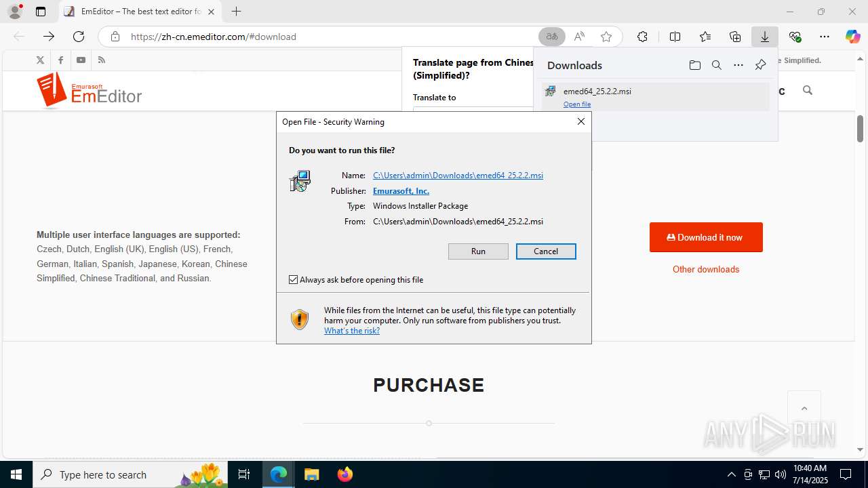The image size is (868, 488).
Task: Close the EmEditor browser tab
Action: pos(211,12)
